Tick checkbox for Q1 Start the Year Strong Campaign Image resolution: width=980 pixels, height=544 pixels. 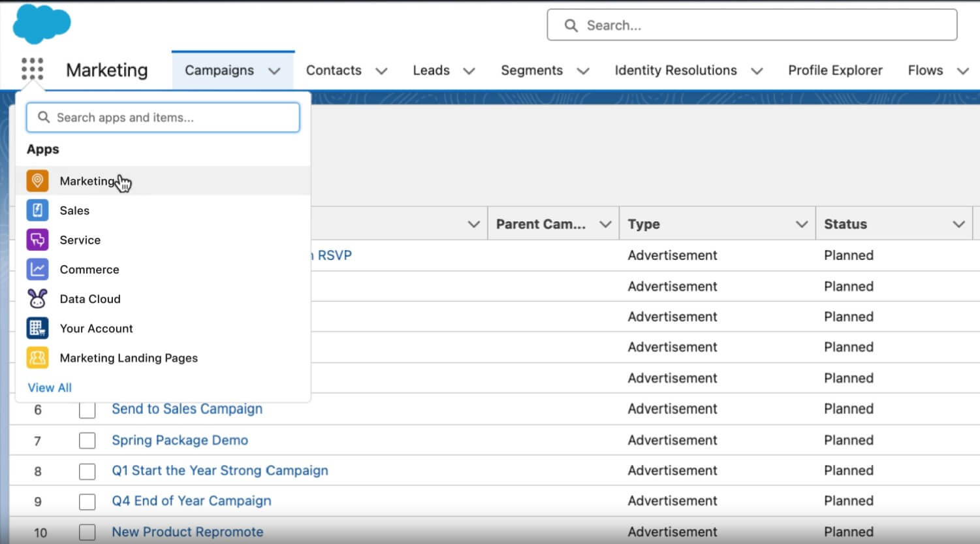[x=87, y=471]
